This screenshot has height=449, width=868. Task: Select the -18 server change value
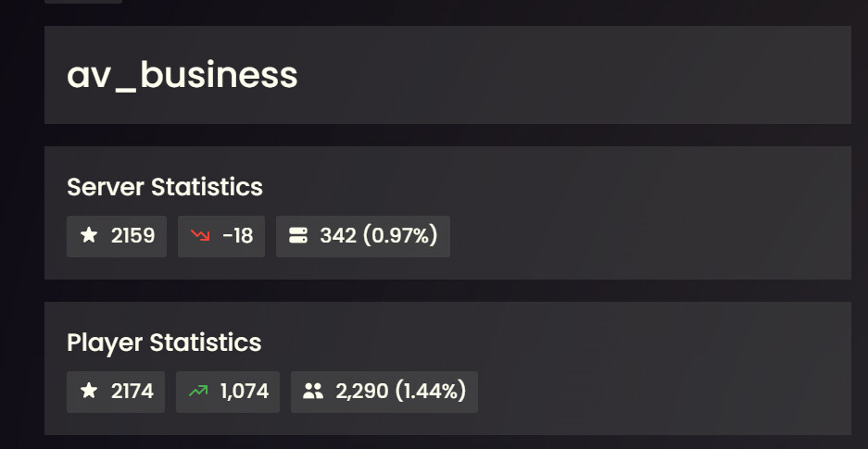[237, 236]
